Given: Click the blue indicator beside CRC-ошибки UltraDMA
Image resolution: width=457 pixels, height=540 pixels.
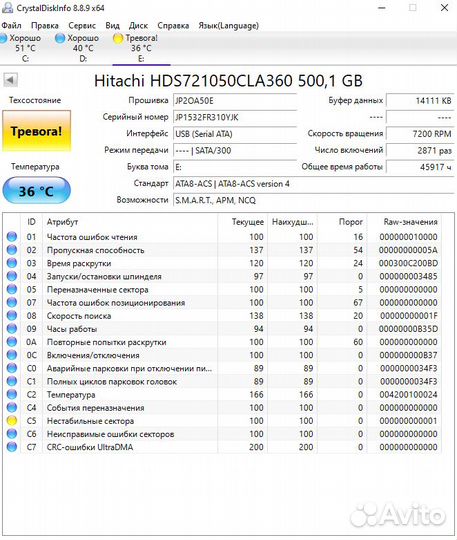Looking at the screenshot, I should pyautogui.click(x=12, y=447).
